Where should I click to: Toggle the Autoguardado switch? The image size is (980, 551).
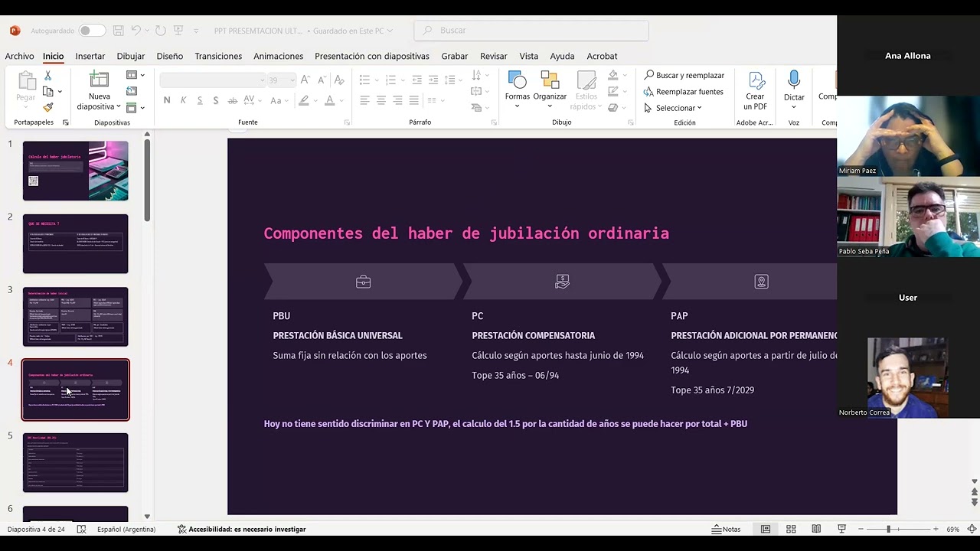[x=92, y=31]
